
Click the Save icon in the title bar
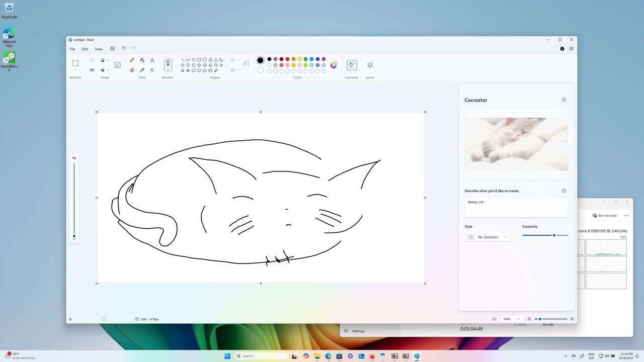click(112, 49)
